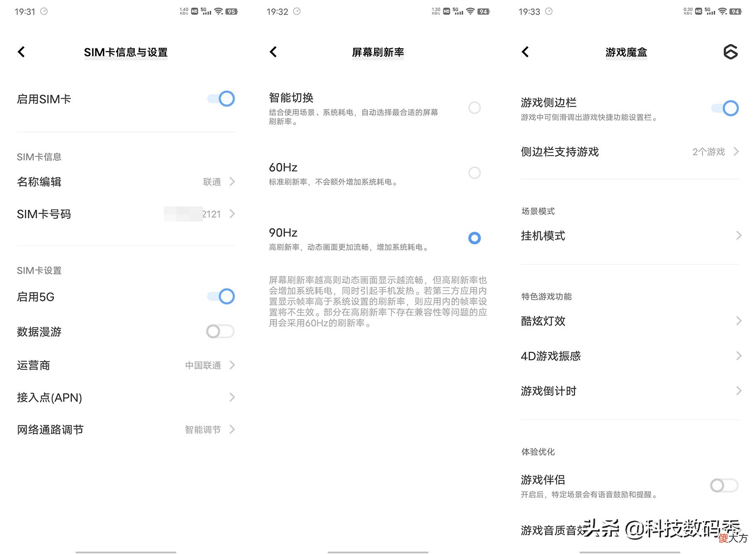Select the 智能切换 radio button
756x554 pixels.
pos(475,108)
